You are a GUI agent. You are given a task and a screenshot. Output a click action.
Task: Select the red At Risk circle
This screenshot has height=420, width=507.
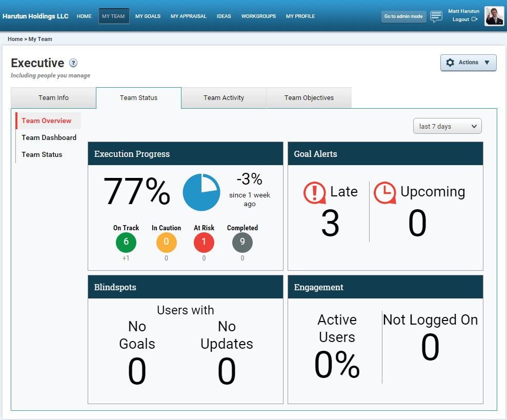point(204,242)
